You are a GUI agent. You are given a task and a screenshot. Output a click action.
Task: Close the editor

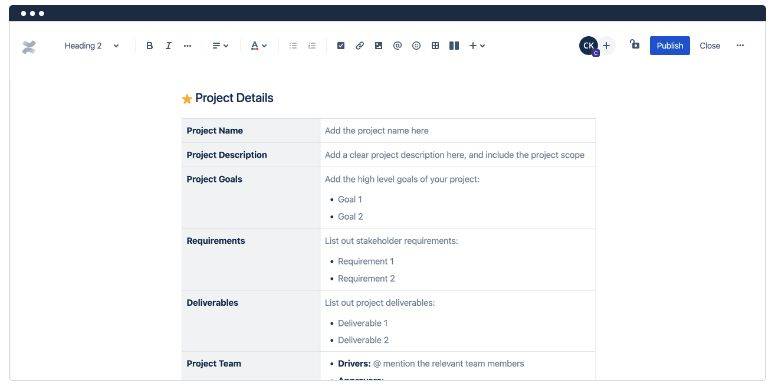pos(710,45)
